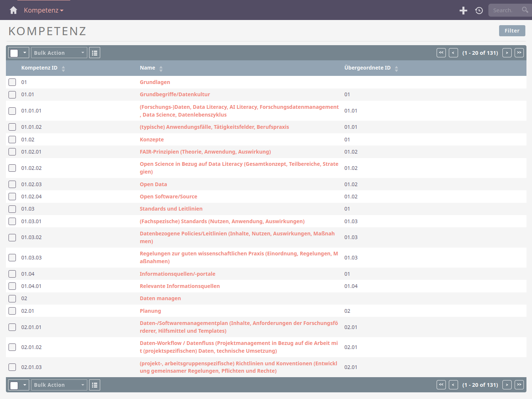Click bottom pagination next page arrow
This screenshot has width=532, height=399.
click(x=507, y=385)
